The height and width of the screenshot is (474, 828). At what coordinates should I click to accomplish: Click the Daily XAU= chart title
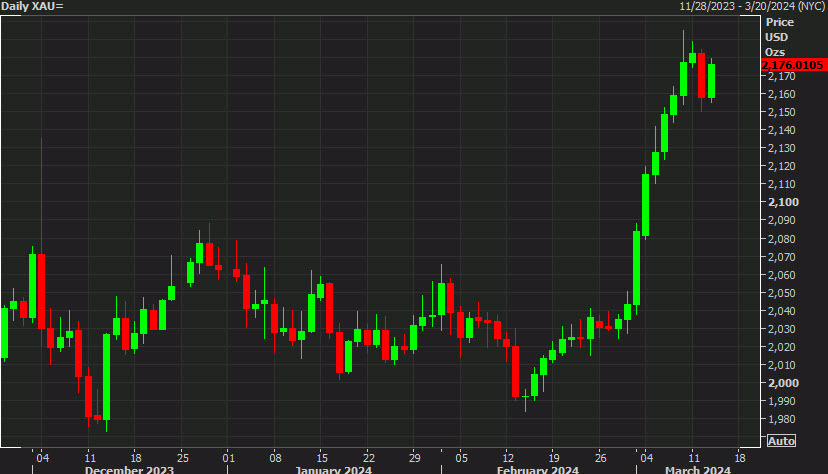32,6
